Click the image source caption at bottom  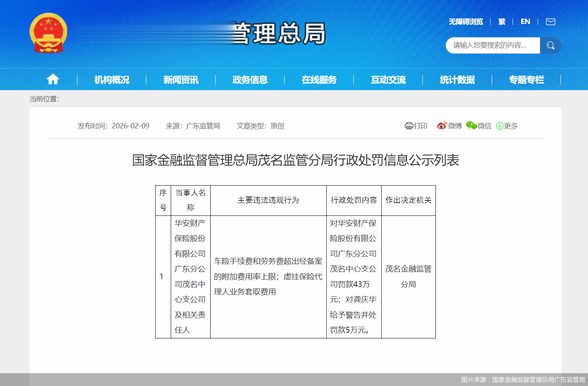[x=523, y=380]
